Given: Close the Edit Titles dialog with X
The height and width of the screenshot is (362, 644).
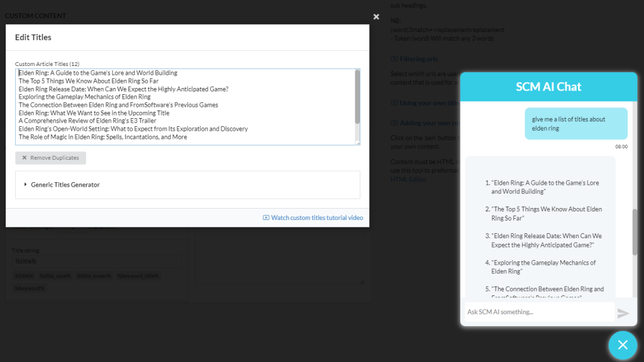Looking at the screenshot, I should pyautogui.click(x=376, y=17).
